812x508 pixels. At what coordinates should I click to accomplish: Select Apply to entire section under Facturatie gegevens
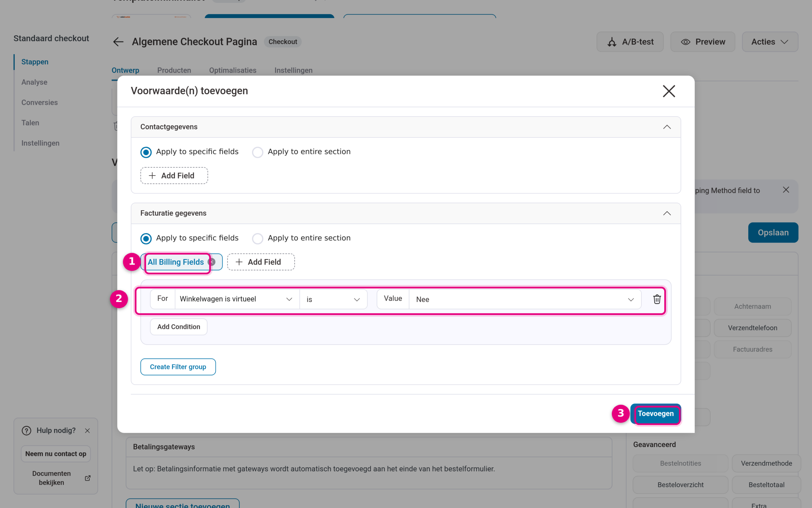(x=258, y=238)
